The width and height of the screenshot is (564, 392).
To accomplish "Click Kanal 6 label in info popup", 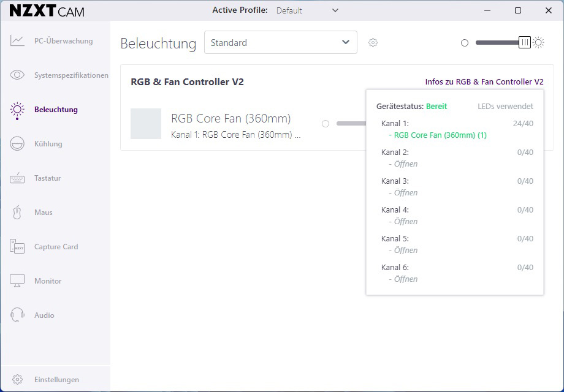I will coord(395,267).
